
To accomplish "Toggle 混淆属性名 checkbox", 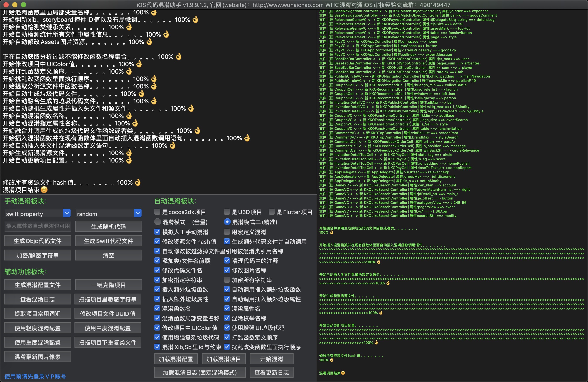I will click(227, 308).
